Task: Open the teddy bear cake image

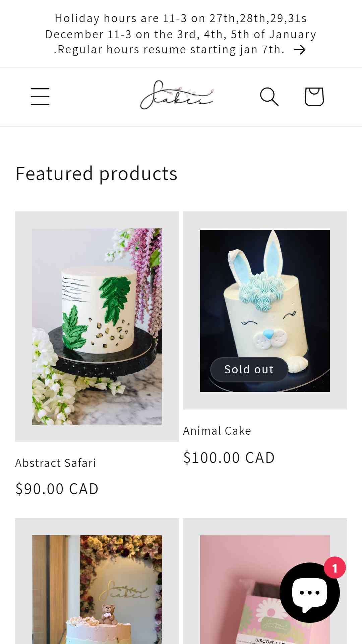Action: click(97, 589)
